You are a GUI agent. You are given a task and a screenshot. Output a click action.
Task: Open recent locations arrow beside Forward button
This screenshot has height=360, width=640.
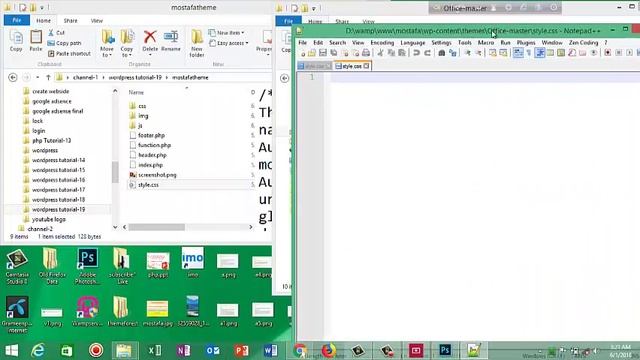tap(38, 77)
